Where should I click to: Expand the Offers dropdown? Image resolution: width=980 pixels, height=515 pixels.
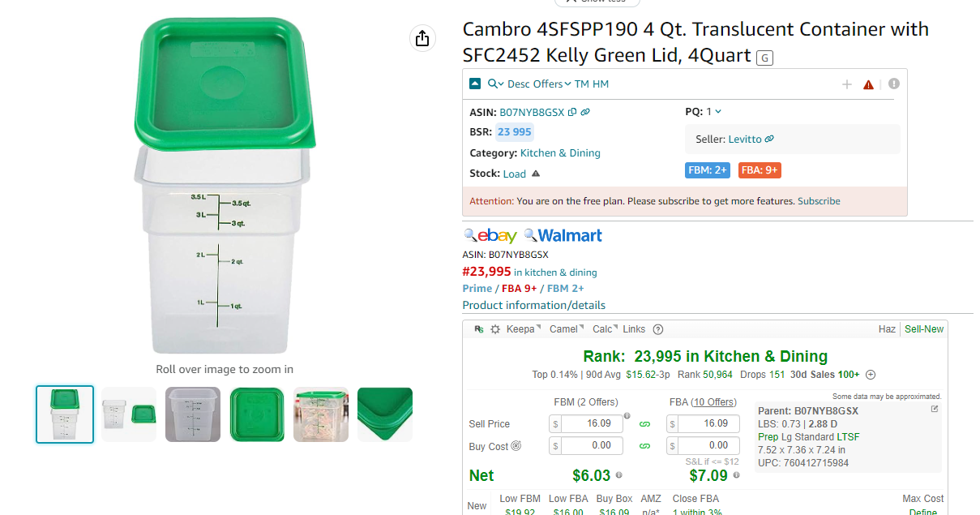(x=552, y=84)
